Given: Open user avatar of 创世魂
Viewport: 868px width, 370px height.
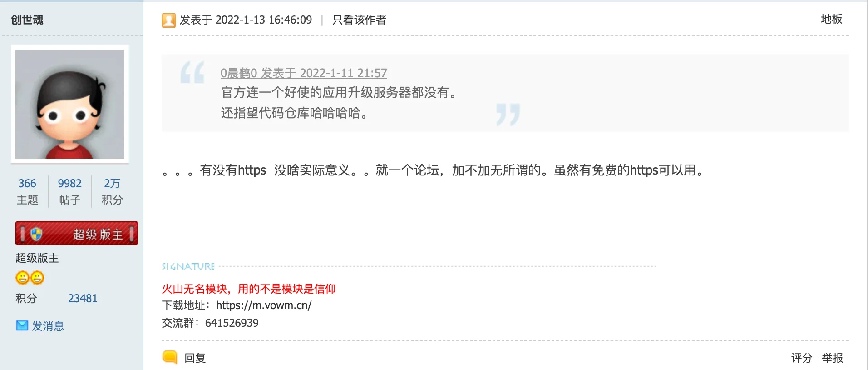Looking at the screenshot, I should pyautogui.click(x=70, y=104).
